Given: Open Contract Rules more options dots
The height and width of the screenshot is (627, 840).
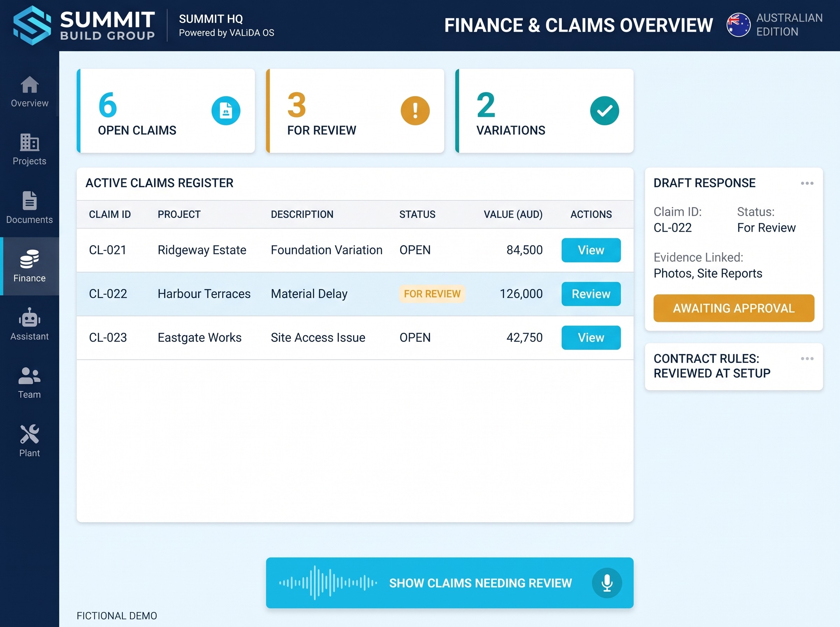Looking at the screenshot, I should (x=807, y=359).
